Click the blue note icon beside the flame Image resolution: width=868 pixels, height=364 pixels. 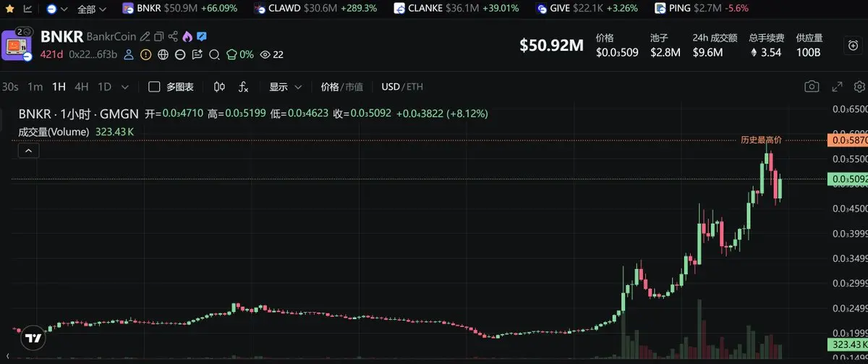point(202,36)
